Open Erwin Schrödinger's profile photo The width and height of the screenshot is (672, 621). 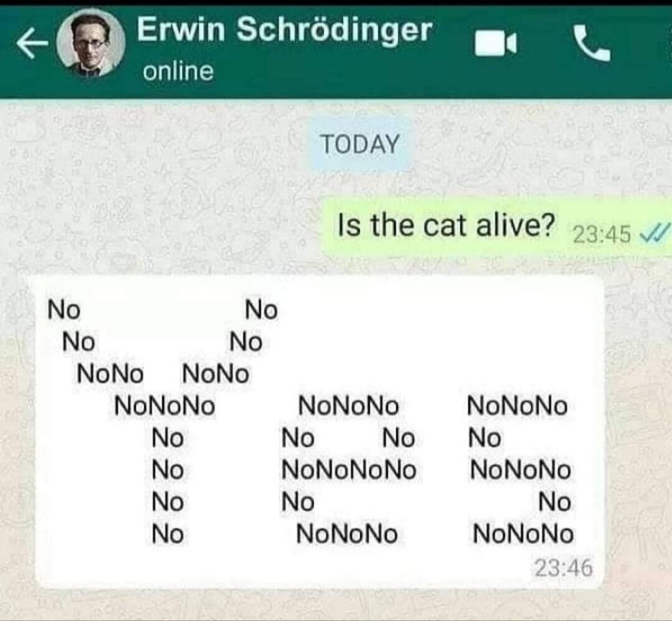pyautogui.click(x=91, y=44)
